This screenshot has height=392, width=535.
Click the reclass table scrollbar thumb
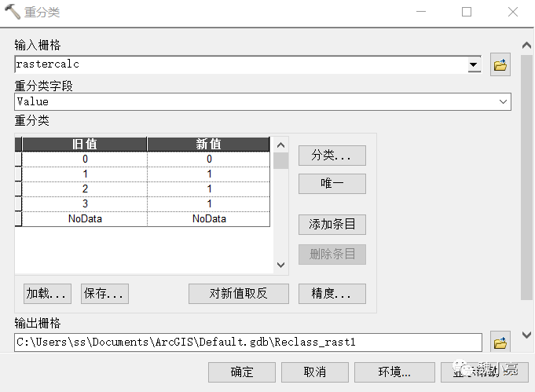tap(280, 161)
